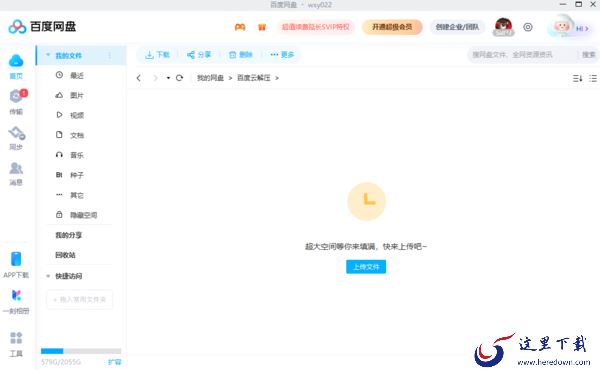Screen dimensions: 600x370
Task: Go back with the left arrow
Action: (139, 78)
